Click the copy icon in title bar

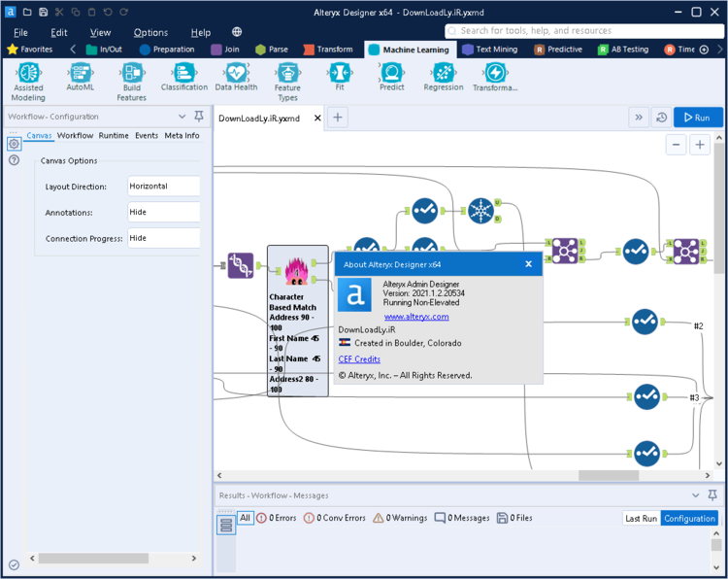76,12
